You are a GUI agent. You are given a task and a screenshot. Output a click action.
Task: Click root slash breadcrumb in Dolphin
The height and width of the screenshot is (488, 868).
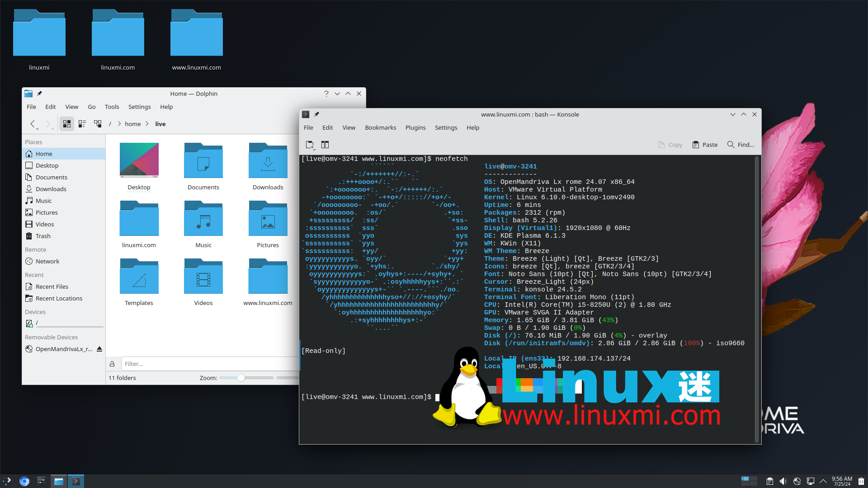[x=110, y=124]
